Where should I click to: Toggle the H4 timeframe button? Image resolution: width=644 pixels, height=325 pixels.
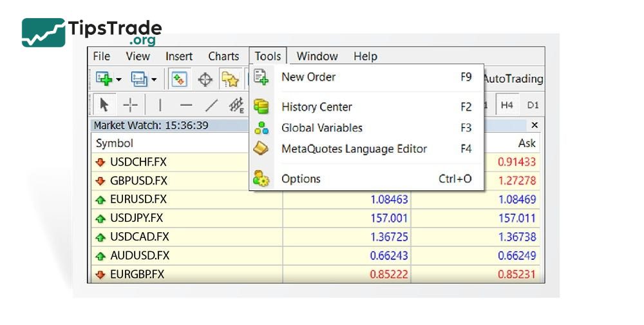tap(507, 104)
